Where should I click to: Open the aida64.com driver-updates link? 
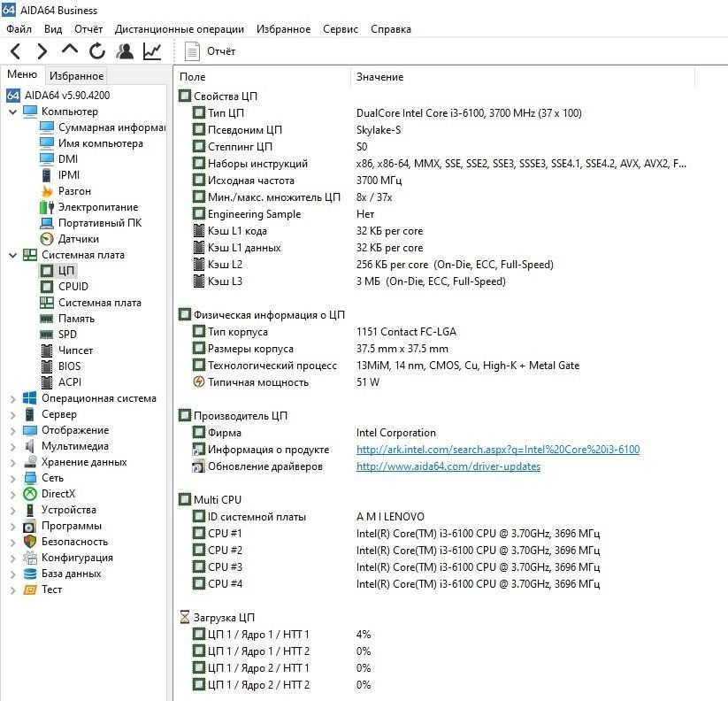(448, 466)
